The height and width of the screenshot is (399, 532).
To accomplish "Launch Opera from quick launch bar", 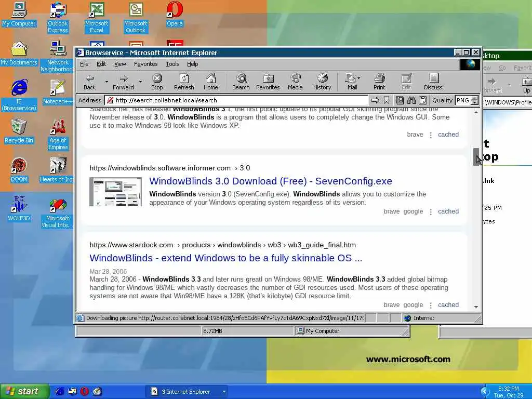I will click(x=85, y=391).
